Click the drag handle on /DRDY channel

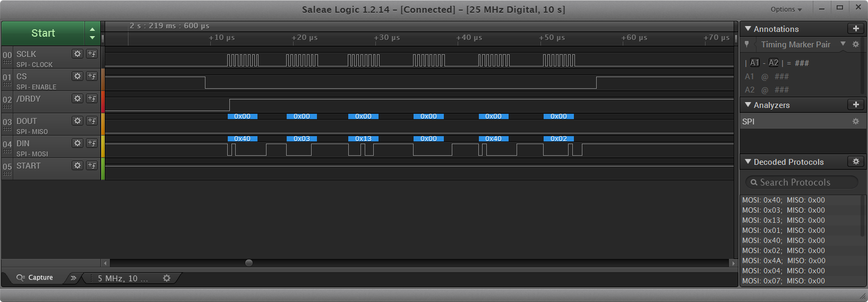7,107
